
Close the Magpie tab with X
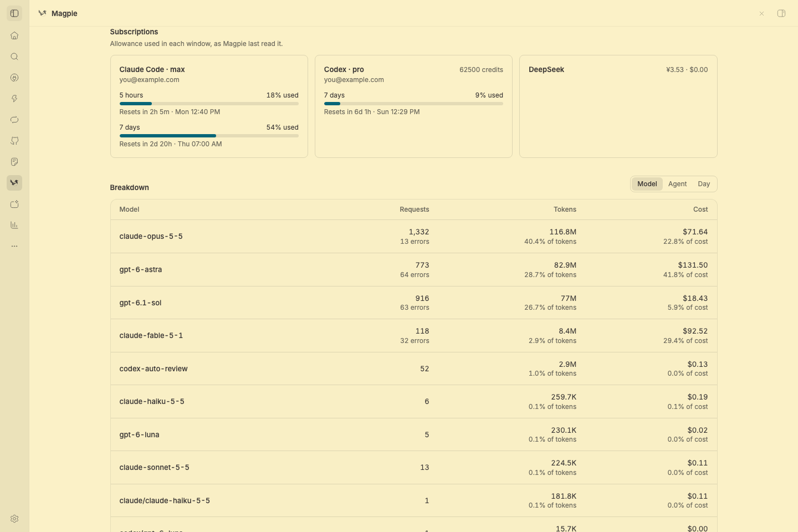tap(761, 13)
